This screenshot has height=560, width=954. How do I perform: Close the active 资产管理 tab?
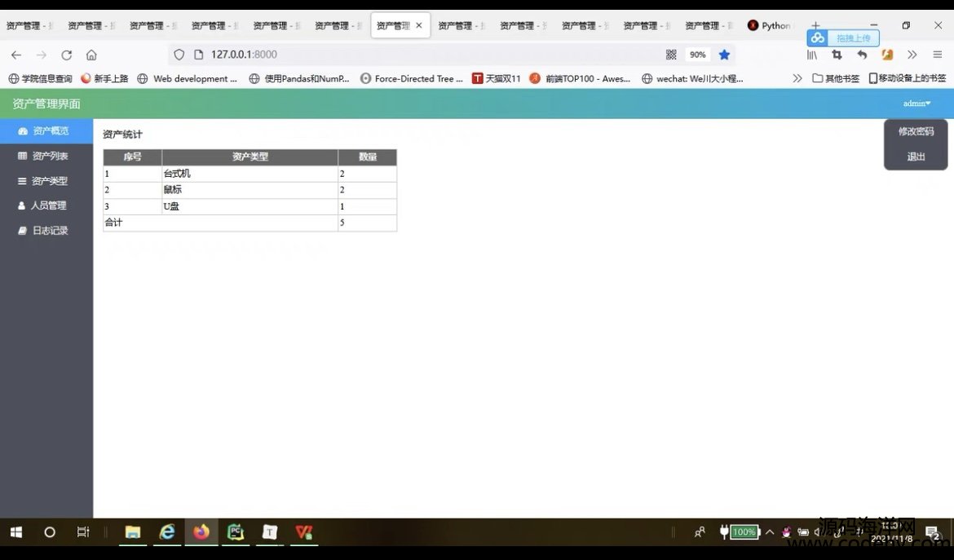418,25
